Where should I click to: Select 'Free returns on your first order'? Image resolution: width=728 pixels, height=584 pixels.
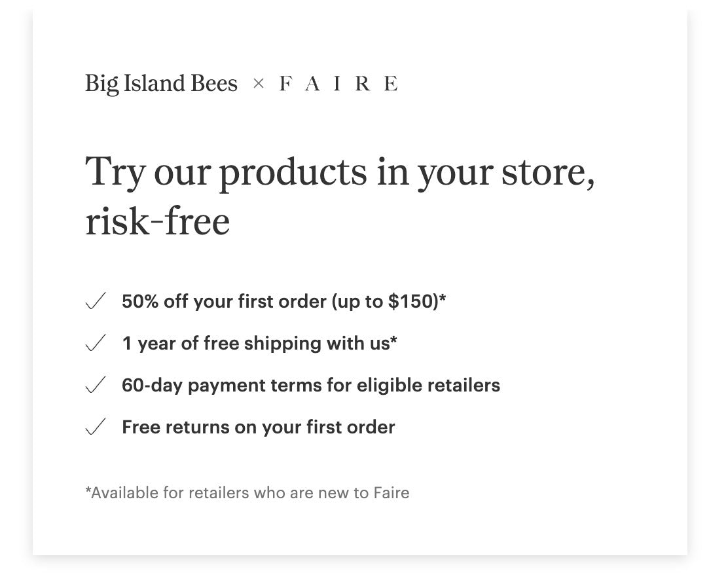259,427
